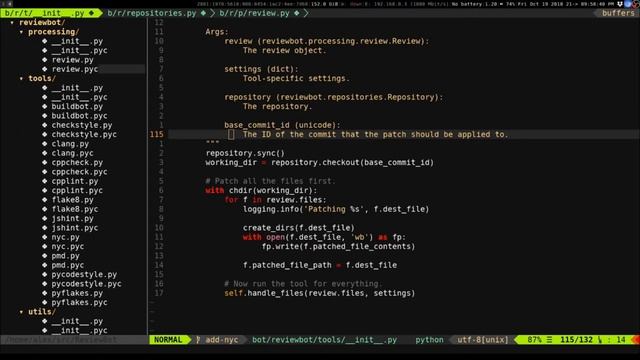Place cursor on repository.sync() line
Screen dimensions: 640x360
245,153
